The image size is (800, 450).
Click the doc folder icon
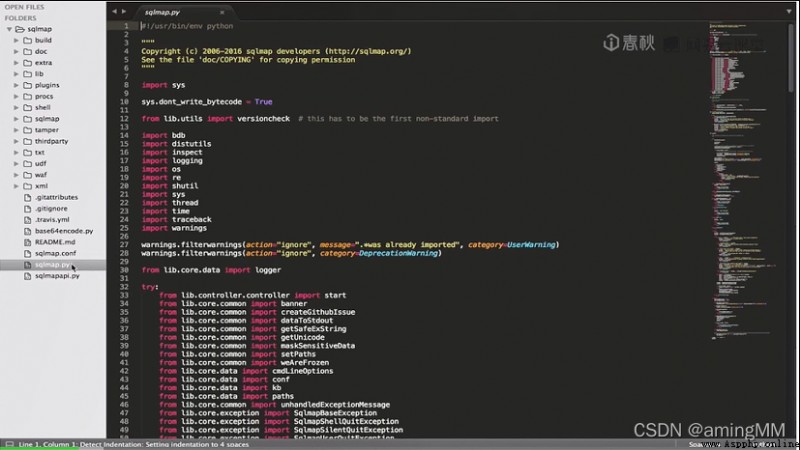point(28,52)
